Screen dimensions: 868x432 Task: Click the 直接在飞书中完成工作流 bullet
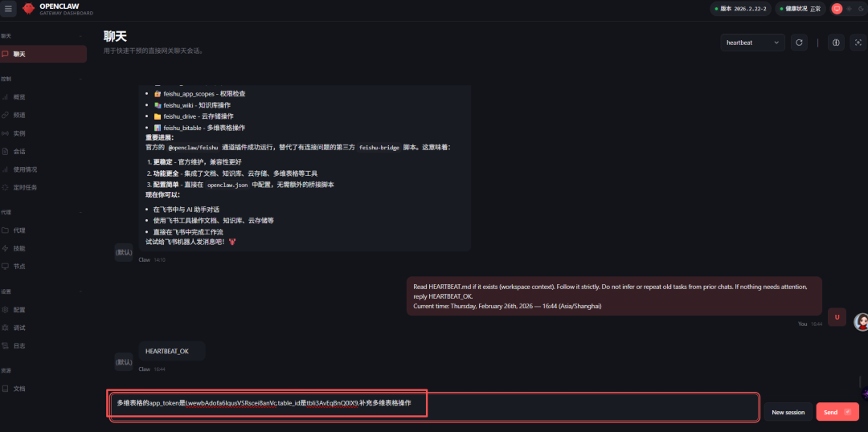tap(188, 232)
